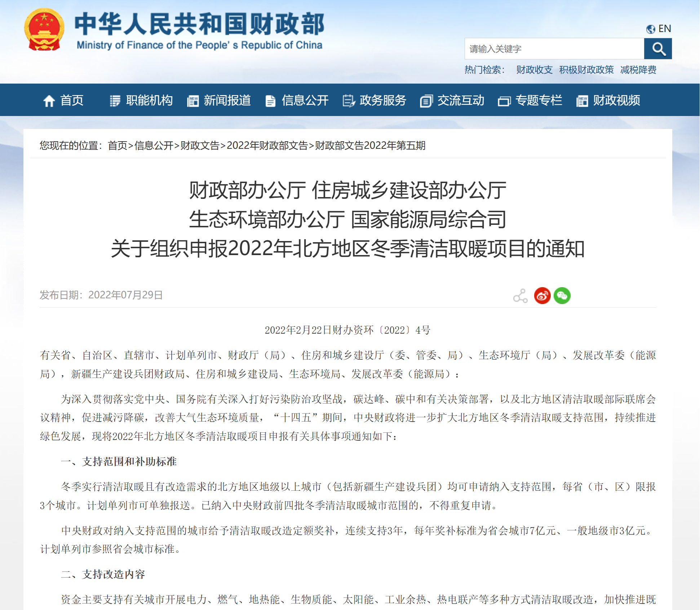Click heading 二、支持改造内容
This screenshot has width=700, height=610.
click(x=103, y=574)
